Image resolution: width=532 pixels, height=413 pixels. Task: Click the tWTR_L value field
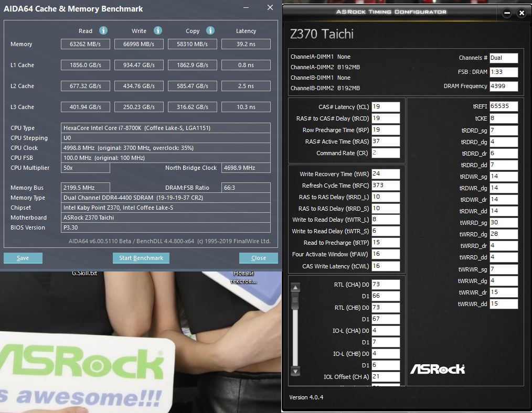click(386, 220)
